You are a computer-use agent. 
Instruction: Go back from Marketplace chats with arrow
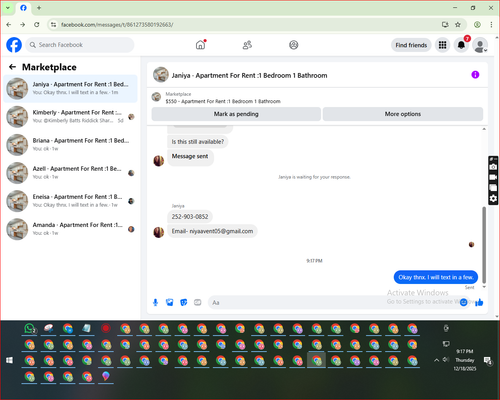point(12,67)
